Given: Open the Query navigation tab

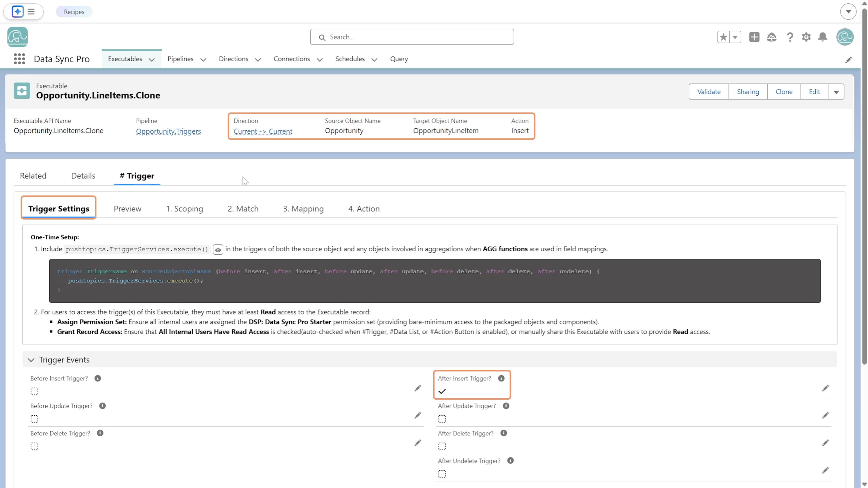Looking at the screenshot, I should 399,59.
